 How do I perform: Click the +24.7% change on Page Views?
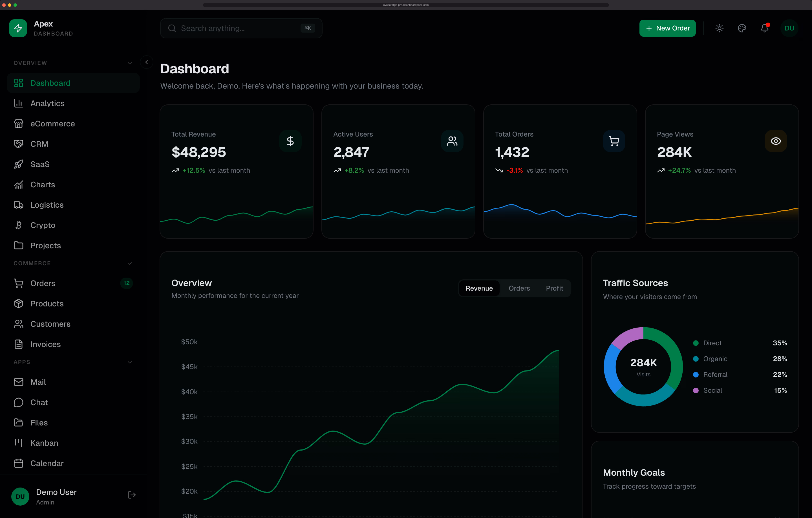pos(679,170)
